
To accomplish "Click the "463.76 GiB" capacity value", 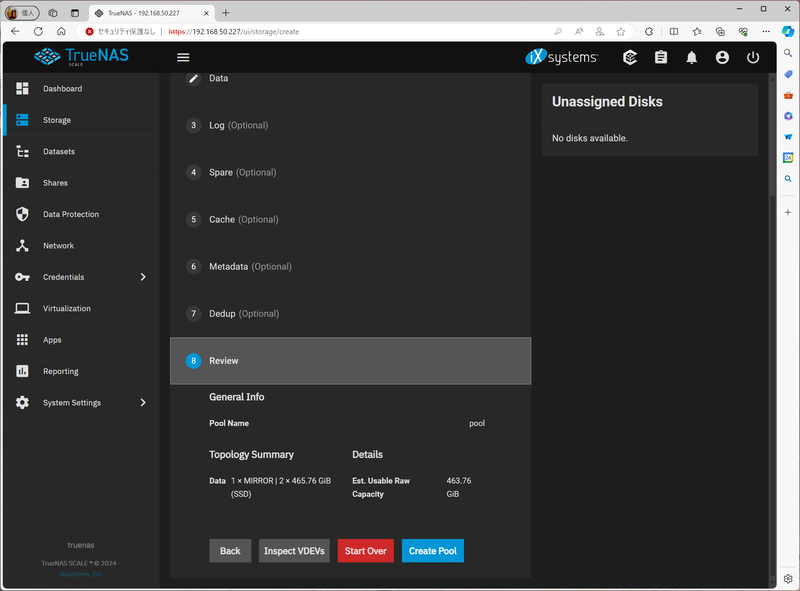I will [459, 487].
